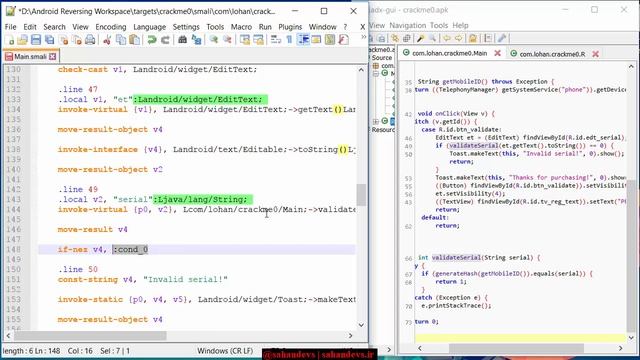Click Notepad++ vertical scrollbar thumb

(x=361, y=195)
